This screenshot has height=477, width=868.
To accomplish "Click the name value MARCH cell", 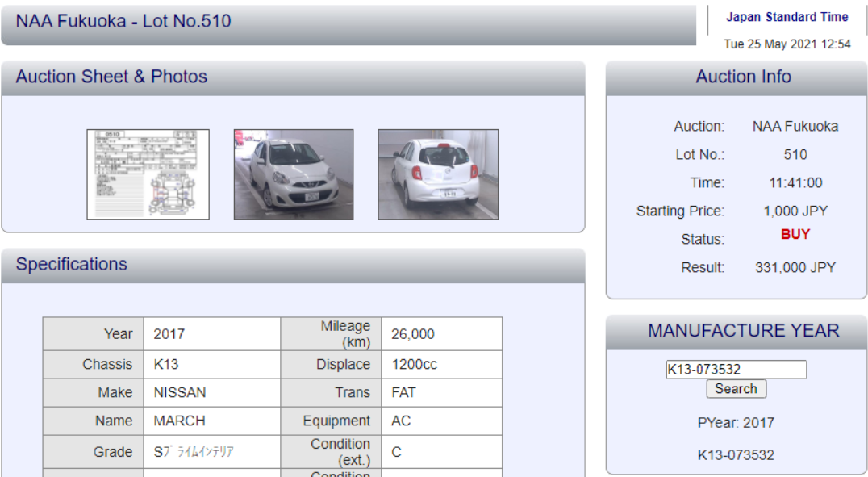I will tap(212, 421).
